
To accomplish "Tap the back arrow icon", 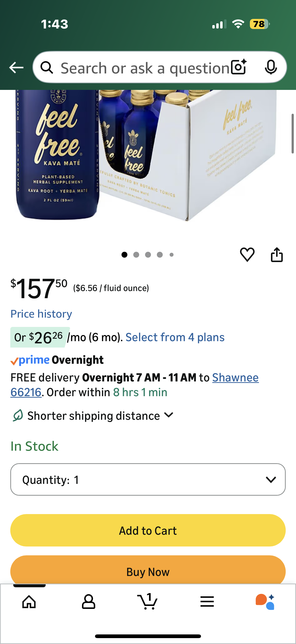I will (x=16, y=68).
